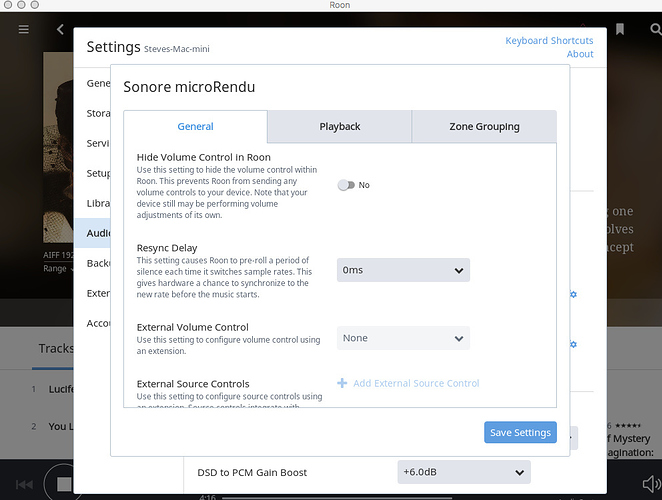The height and width of the screenshot is (500, 662).
Task: Go back with the left arrow
Action: [60, 29]
